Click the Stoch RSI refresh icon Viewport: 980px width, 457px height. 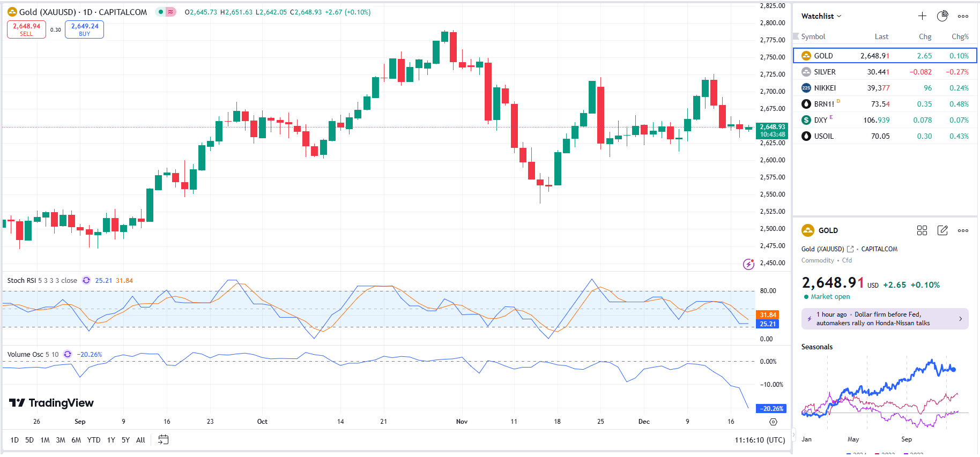(86, 281)
